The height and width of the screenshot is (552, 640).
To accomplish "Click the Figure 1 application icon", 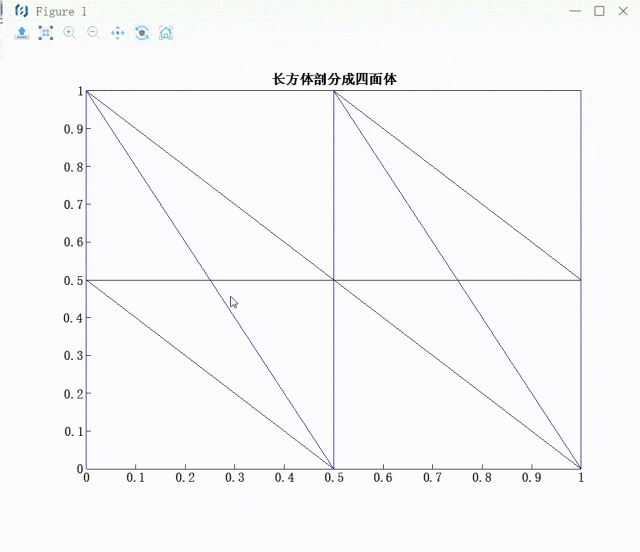I will pos(21,11).
